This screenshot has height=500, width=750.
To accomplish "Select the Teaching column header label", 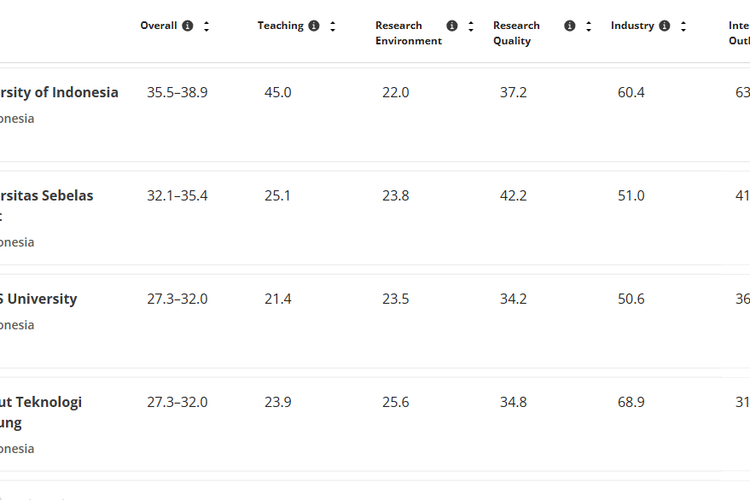I will coord(280,26).
